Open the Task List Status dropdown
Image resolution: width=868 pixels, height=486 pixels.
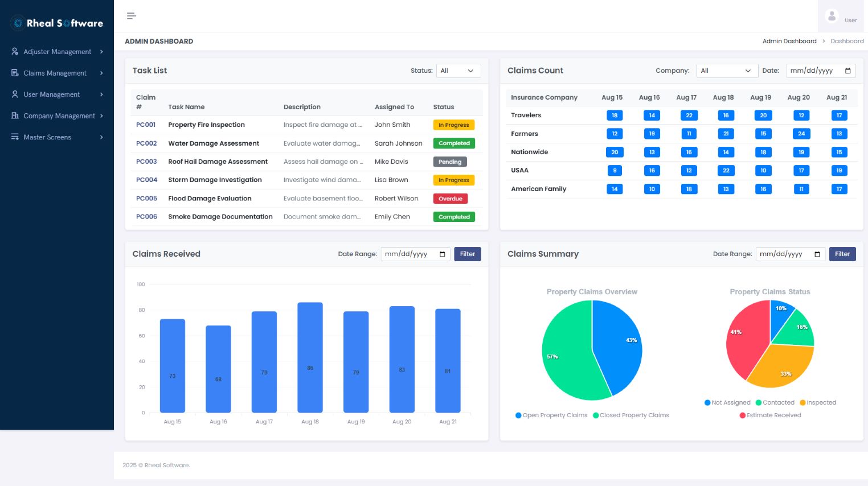[x=458, y=71]
